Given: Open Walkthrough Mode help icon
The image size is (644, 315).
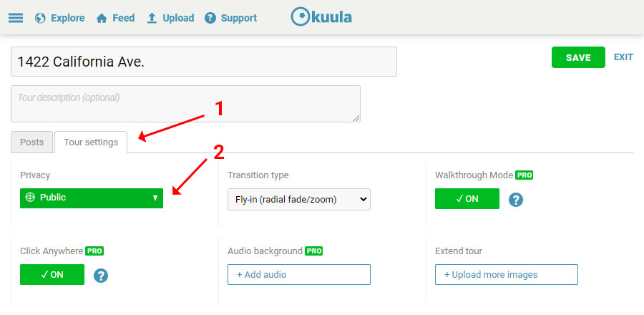Looking at the screenshot, I should coord(516,200).
